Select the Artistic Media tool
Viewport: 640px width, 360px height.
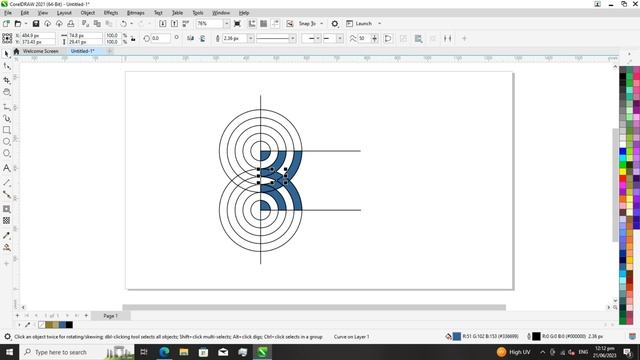pyautogui.click(x=7, y=119)
